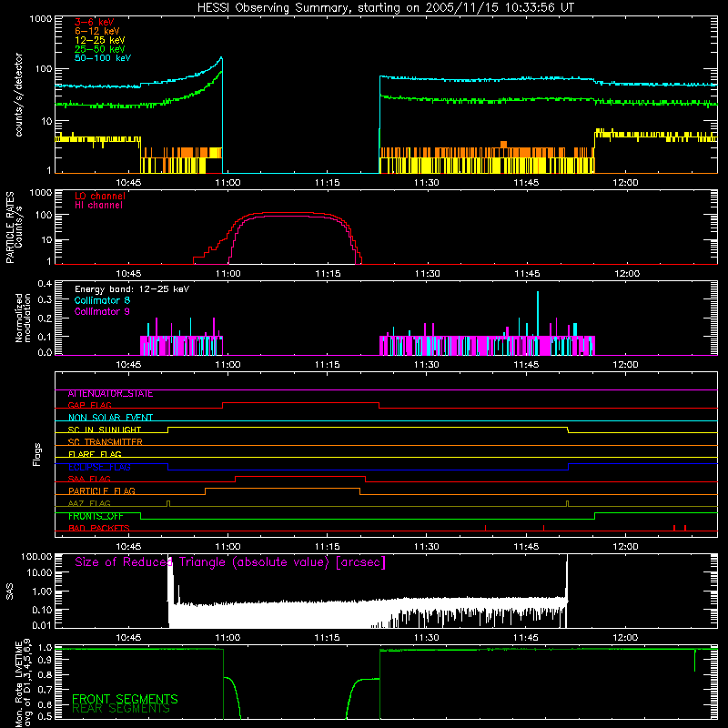
Task: Click the HESSI Observing Summary title text
Action: (385, 8)
